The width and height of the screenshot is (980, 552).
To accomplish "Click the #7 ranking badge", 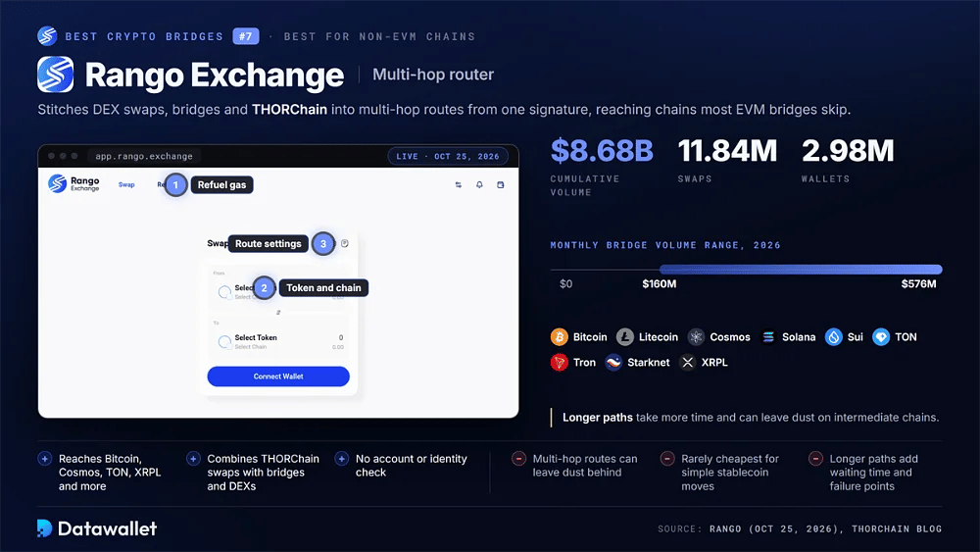I will (x=246, y=36).
